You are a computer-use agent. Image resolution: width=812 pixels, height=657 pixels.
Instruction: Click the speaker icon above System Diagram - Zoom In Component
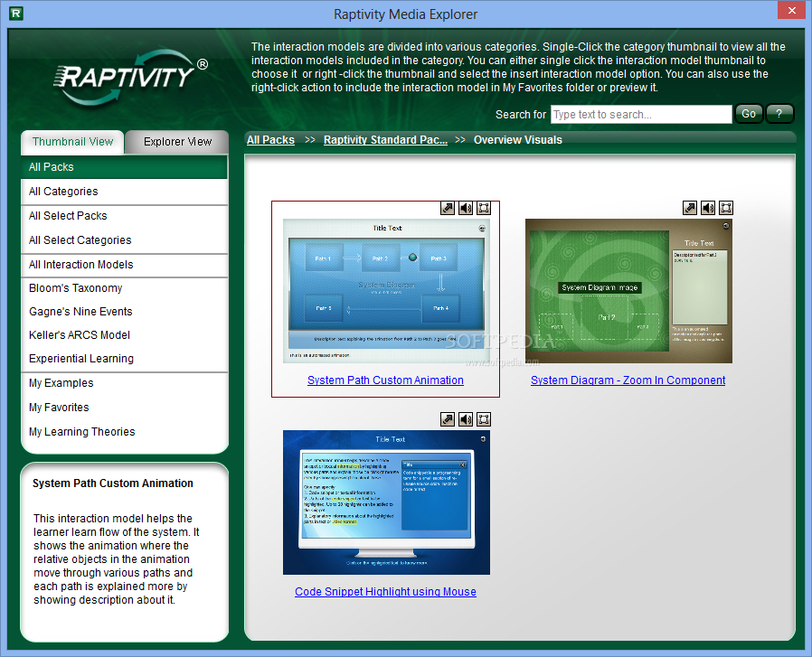click(708, 208)
